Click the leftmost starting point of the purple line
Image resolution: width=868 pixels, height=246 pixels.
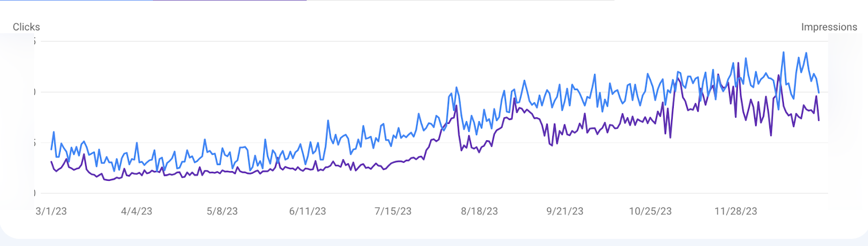[52, 162]
